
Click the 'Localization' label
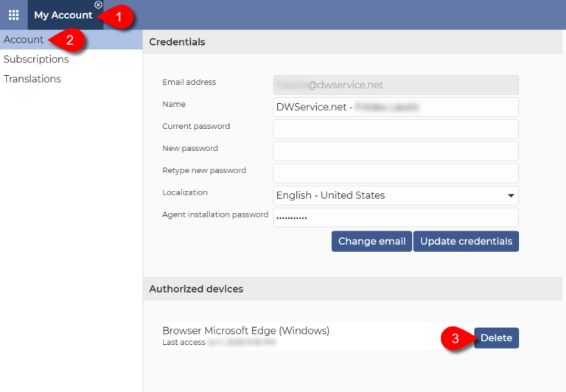point(185,192)
